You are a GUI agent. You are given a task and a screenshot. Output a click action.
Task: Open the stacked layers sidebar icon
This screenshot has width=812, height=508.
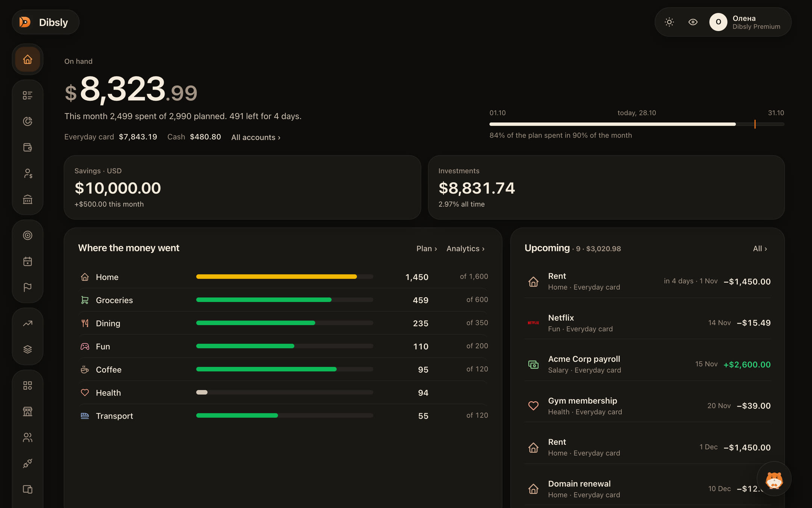27,349
